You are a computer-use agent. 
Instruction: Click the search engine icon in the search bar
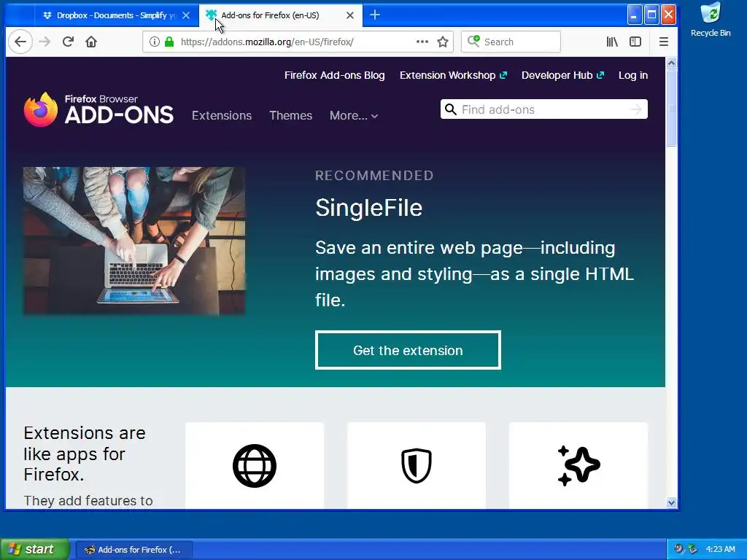tap(473, 42)
